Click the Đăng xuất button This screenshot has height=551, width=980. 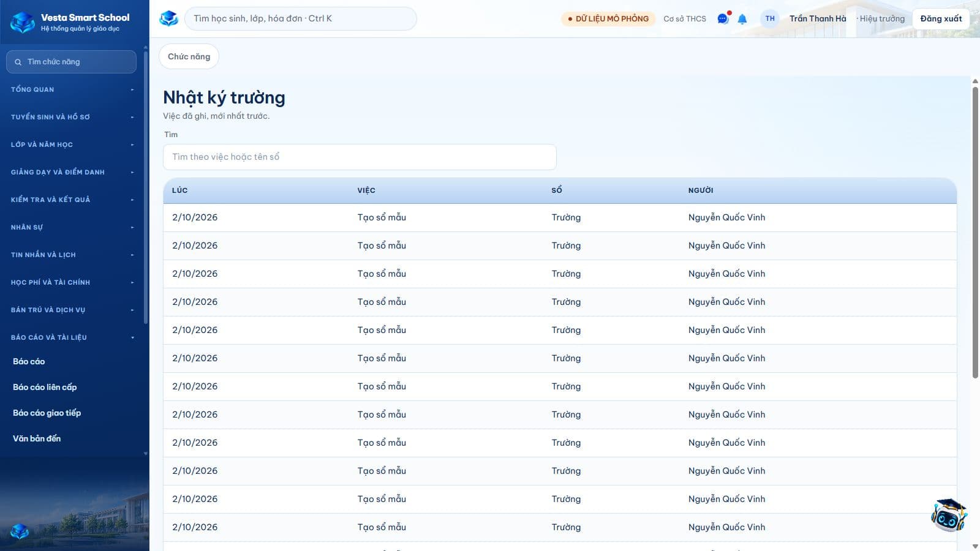tap(941, 18)
